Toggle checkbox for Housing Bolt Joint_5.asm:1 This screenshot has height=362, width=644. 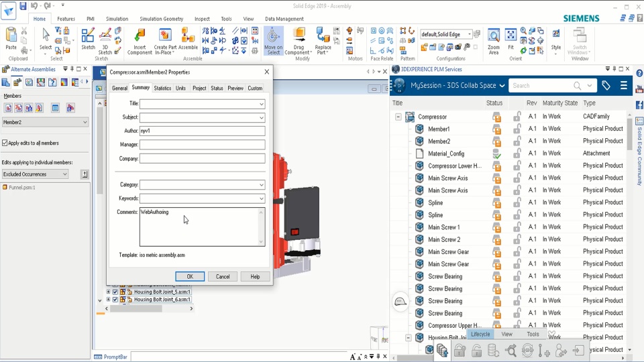click(115, 292)
